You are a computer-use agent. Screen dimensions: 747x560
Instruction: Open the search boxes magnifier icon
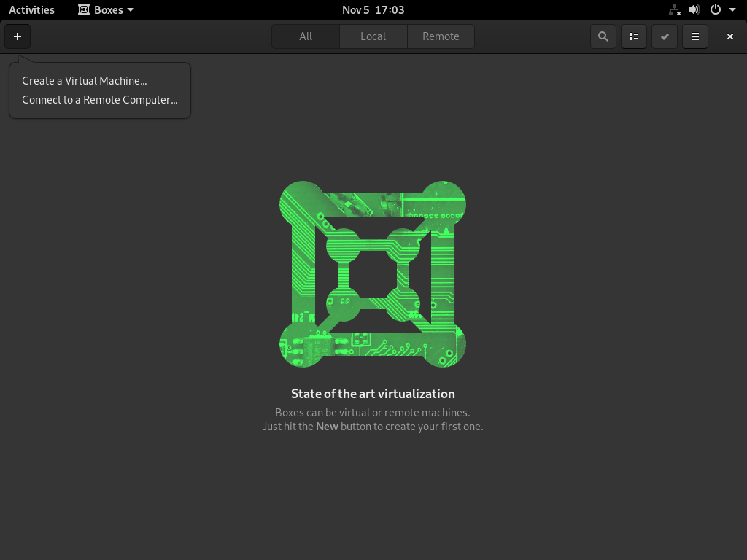click(x=603, y=36)
